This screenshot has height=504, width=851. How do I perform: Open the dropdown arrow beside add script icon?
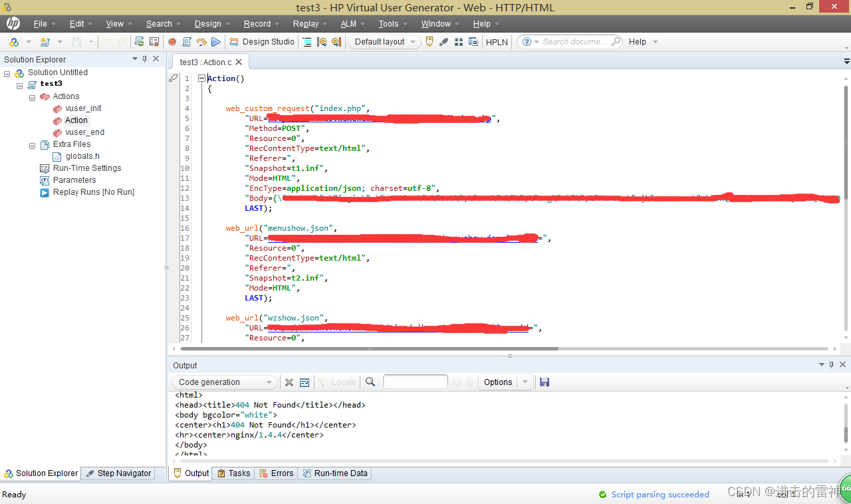pos(29,42)
